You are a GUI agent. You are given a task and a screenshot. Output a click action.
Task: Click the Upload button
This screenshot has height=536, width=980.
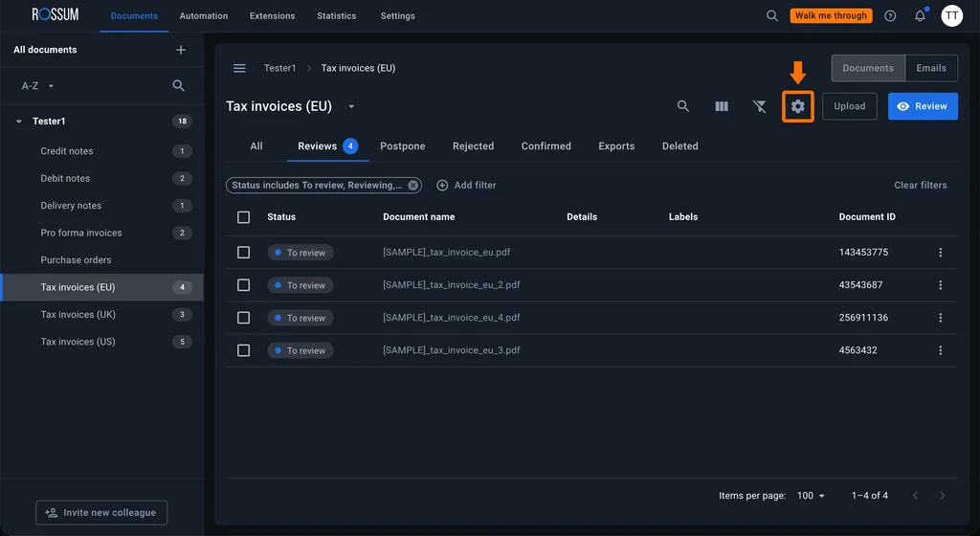coord(850,106)
